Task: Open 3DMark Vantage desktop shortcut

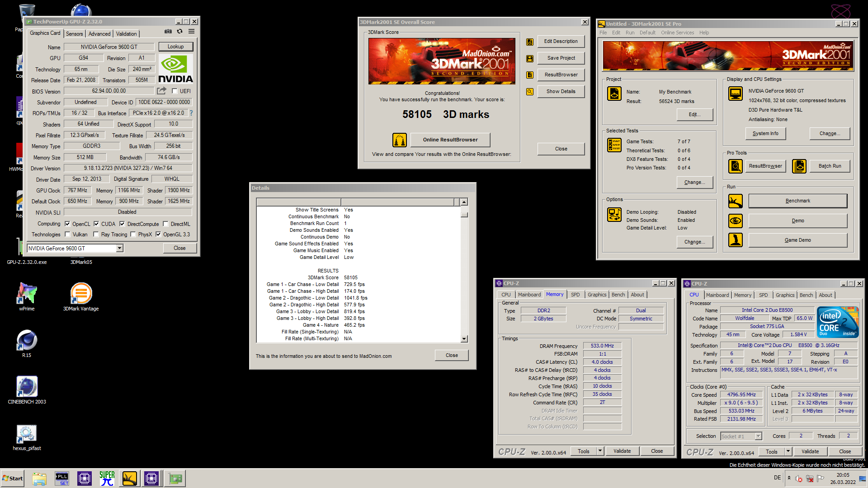Action: pos(81,296)
